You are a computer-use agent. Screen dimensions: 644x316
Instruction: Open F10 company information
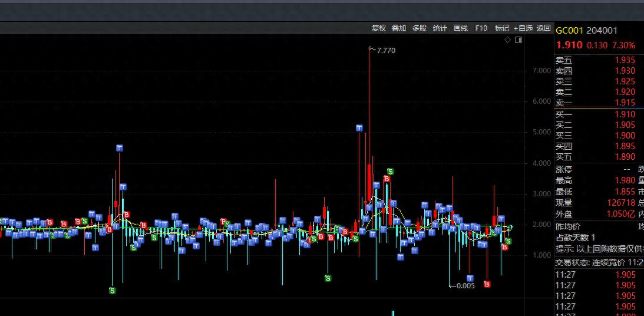[x=481, y=28]
